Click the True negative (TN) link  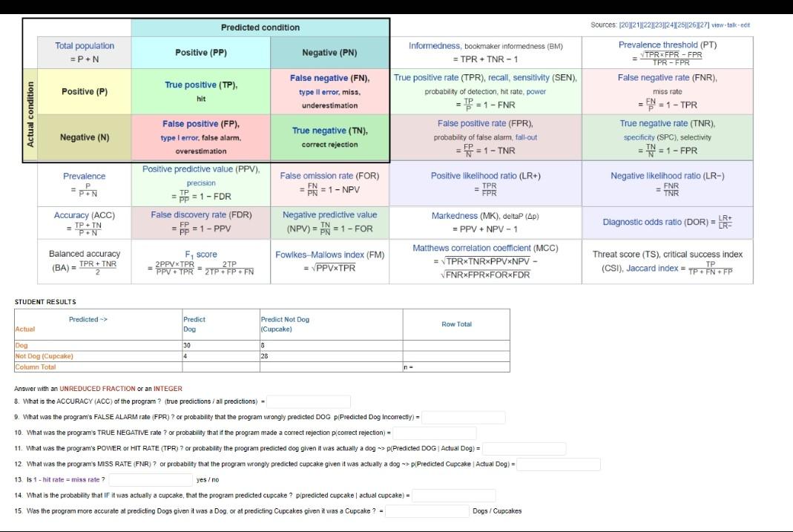point(329,131)
